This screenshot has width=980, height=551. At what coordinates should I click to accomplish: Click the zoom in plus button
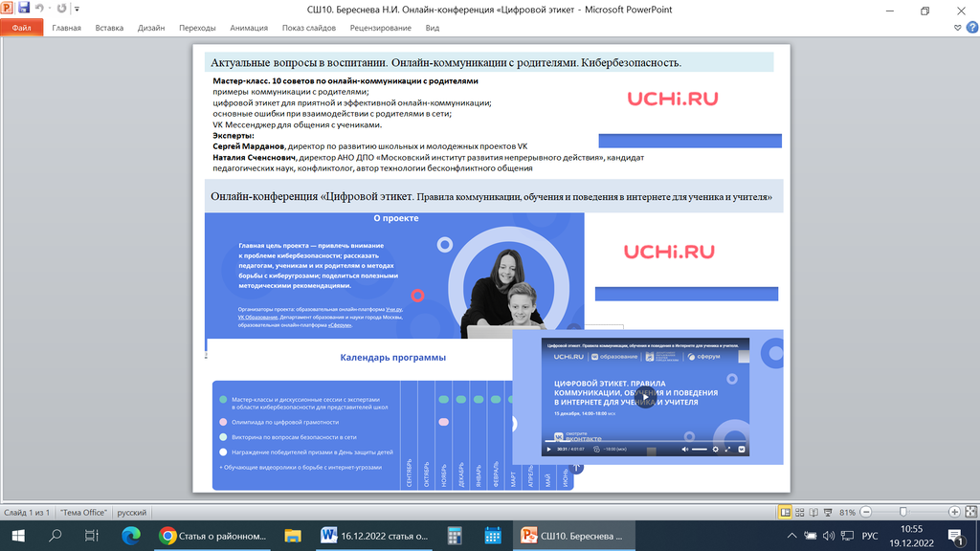(x=954, y=513)
